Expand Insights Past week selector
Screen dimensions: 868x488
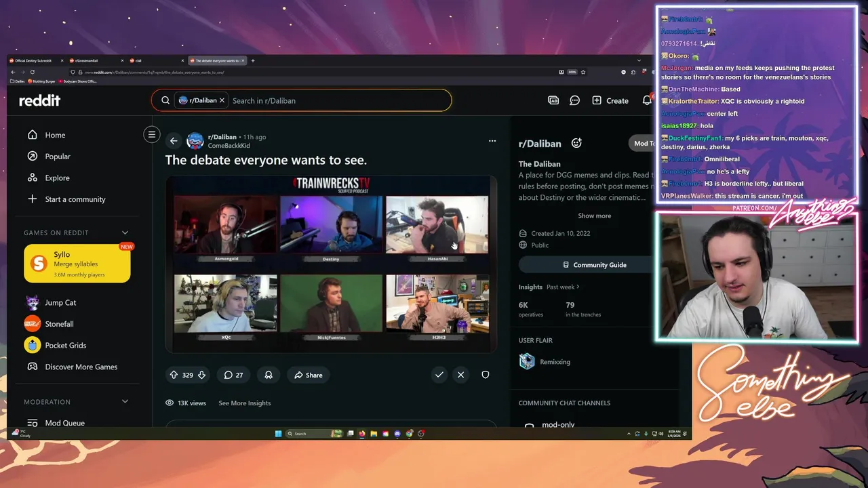[x=563, y=287]
